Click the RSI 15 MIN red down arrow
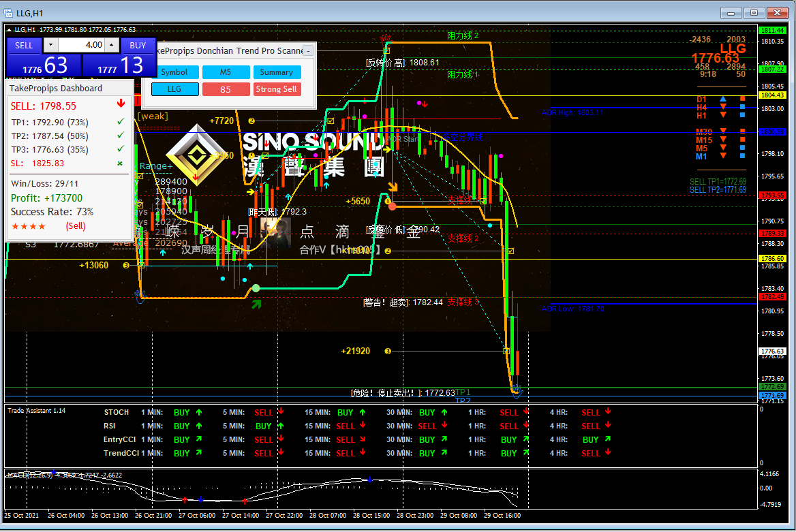796x532 pixels. pos(363,425)
